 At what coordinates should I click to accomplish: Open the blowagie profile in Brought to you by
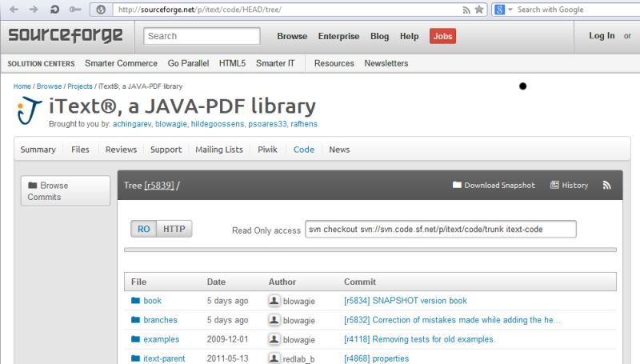pos(171,124)
